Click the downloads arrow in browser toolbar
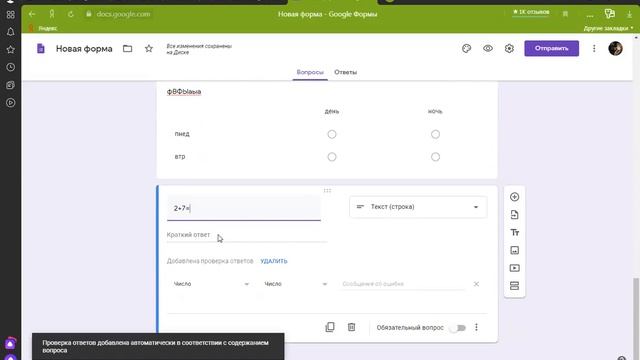The height and width of the screenshot is (360, 640). [629, 14]
